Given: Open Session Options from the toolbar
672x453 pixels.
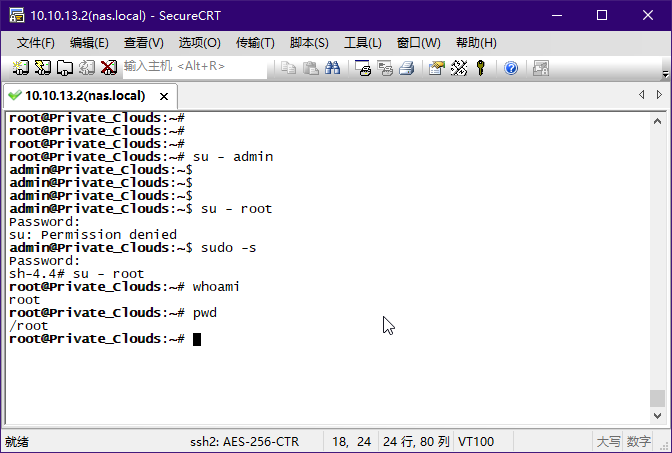Looking at the screenshot, I should tap(436, 68).
